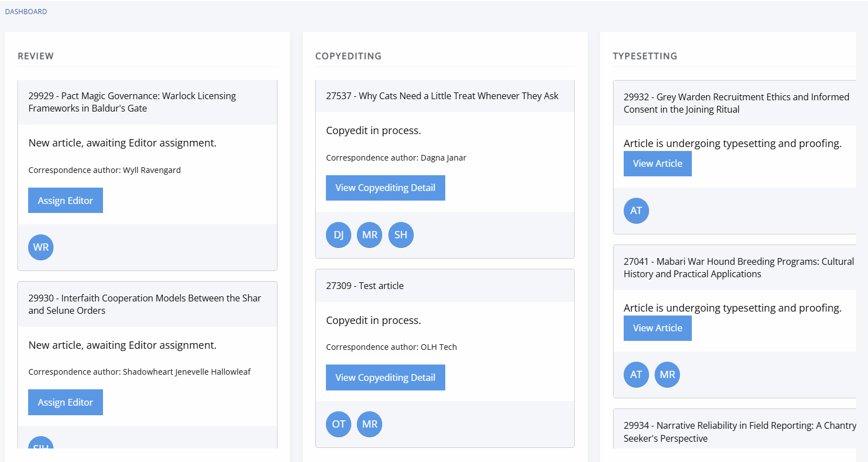The image size is (868, 462).
Task: View Article for Grey Warden Recruitment Ethics
Action: (657, 163)
